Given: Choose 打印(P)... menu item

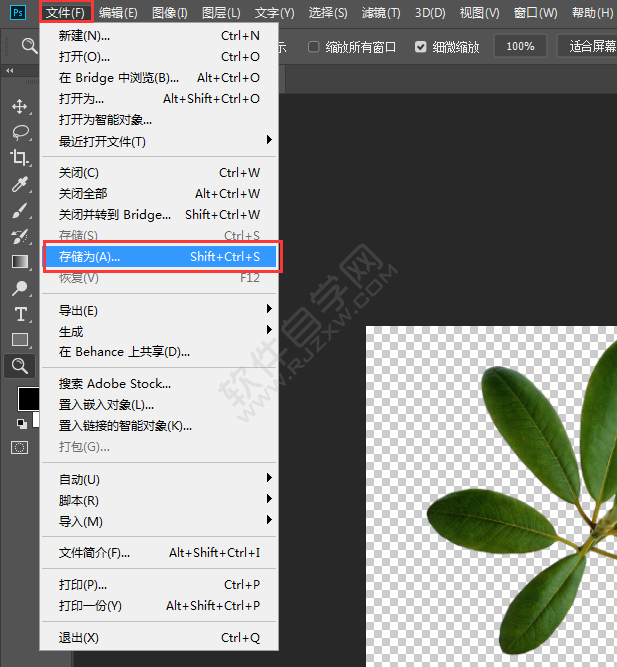Looking at the screenshot, I should click(159, 585).
